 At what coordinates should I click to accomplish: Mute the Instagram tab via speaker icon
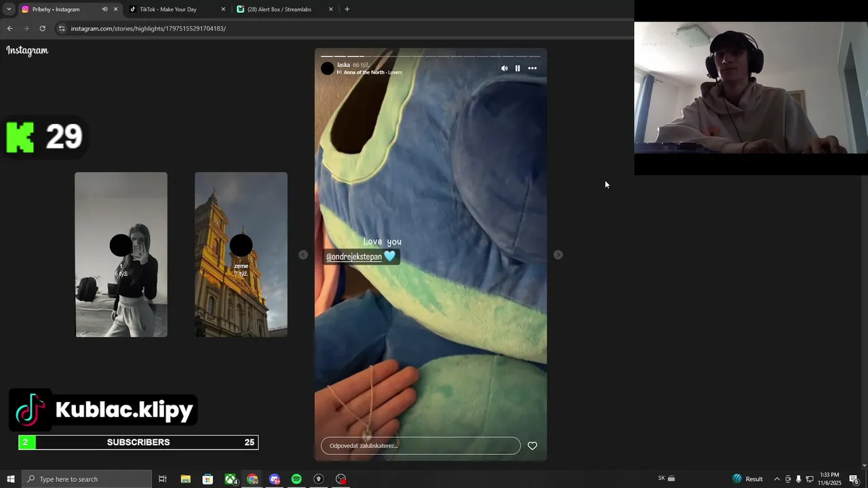coord(104,9)
